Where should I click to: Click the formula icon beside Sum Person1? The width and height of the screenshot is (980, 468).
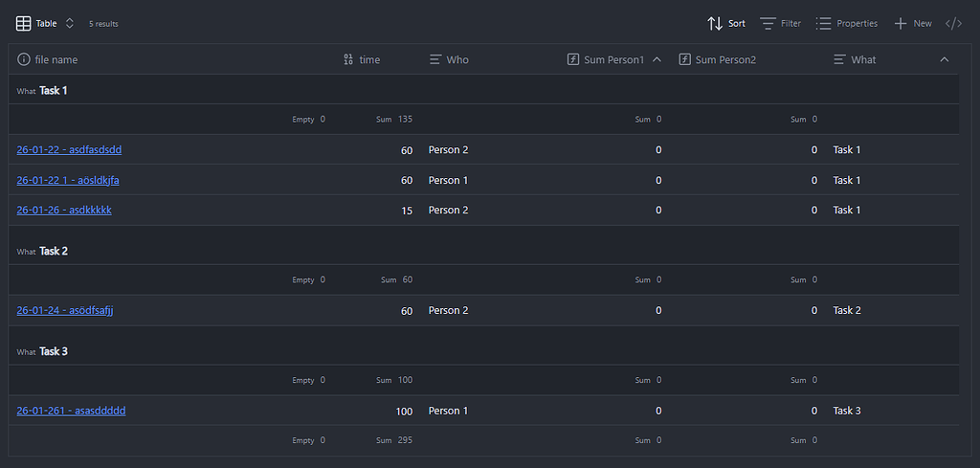[x=573, y=59]
